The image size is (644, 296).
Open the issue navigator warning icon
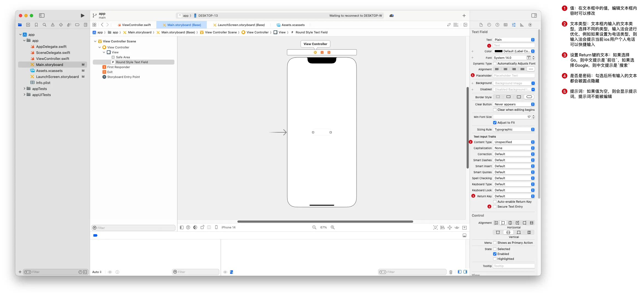click(53, 25)
